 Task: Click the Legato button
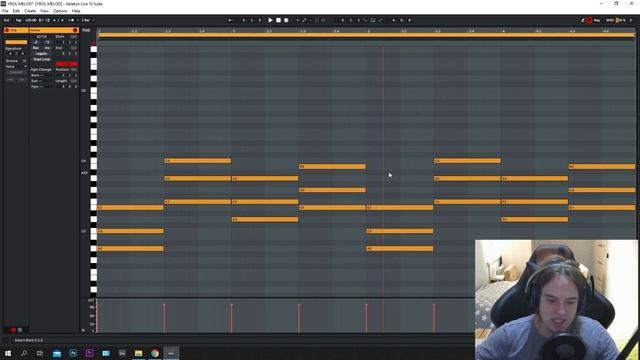[41, 53]
